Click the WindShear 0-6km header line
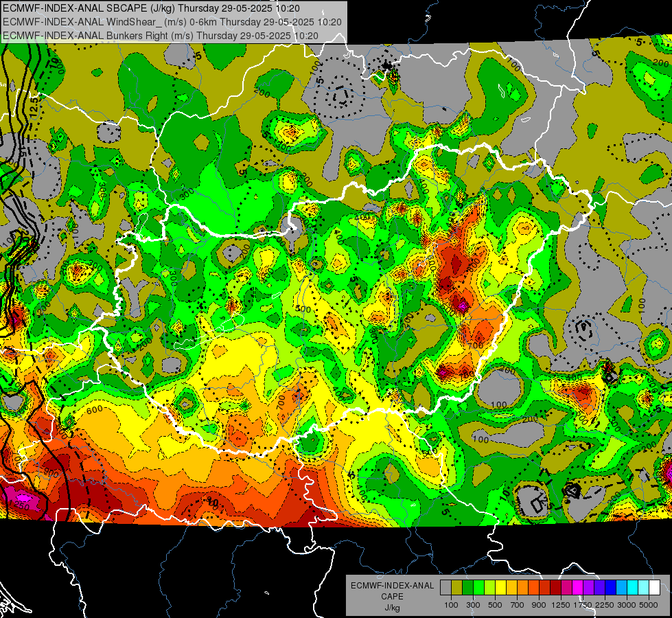 point(172,22)
